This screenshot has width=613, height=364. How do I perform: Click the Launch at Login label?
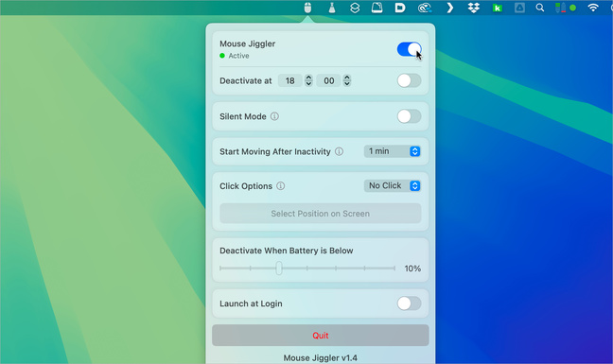[251, 303]
